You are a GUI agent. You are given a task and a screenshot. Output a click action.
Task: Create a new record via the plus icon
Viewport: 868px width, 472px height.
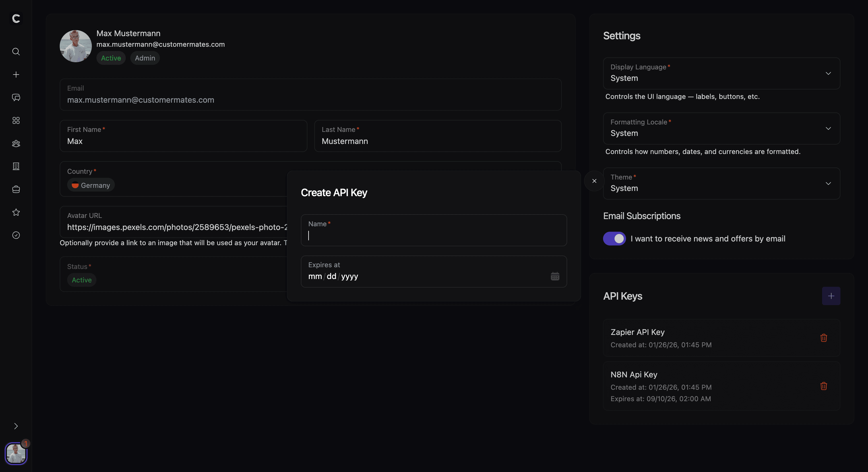tap(16, 74)
